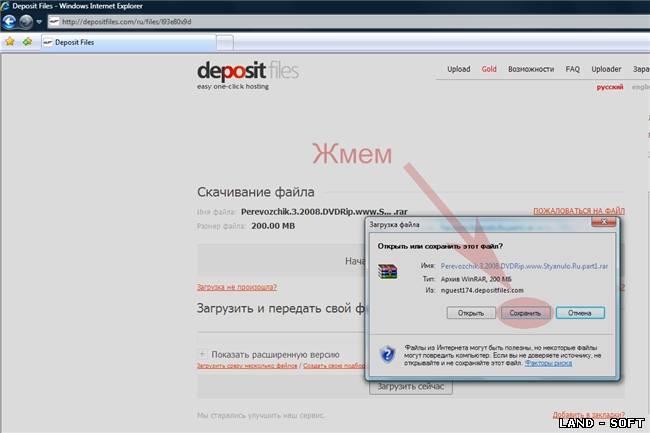Image resolution: width=650 pixels, height=433 pixels.
Task: Switch language to русский
Action: tap(610, 87)
